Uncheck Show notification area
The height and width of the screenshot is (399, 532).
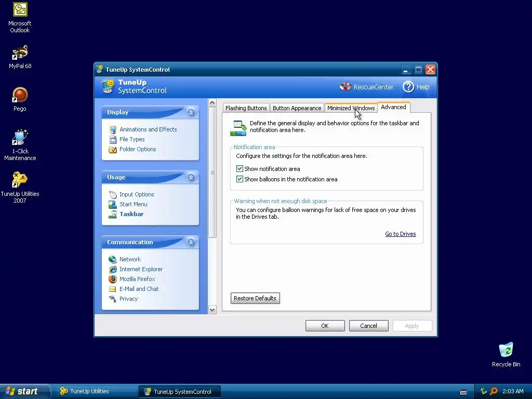pyautogui.click(x=240, y=169)
